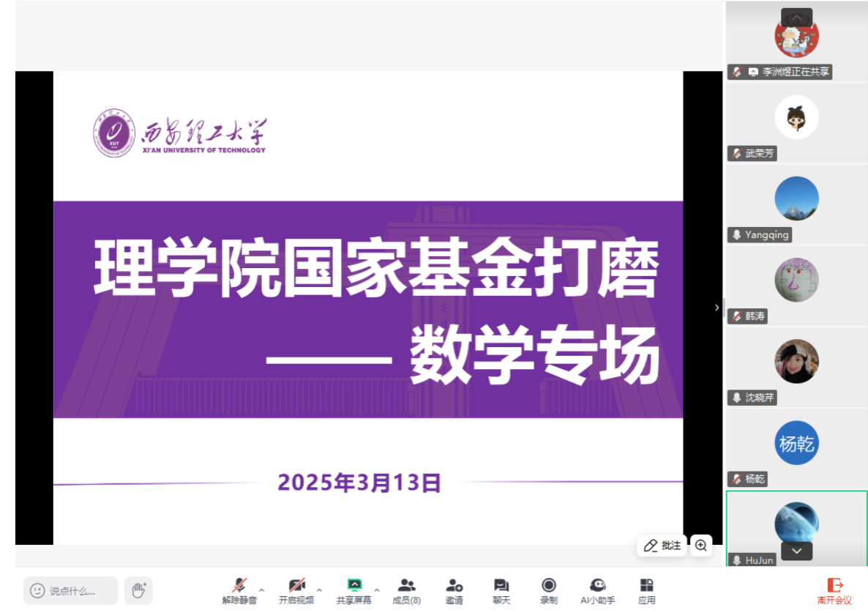Expand share options arrow beside 共享屏幕
This screenshot has width=868, height=613.
pyautogui.click(x=377, y=589)
